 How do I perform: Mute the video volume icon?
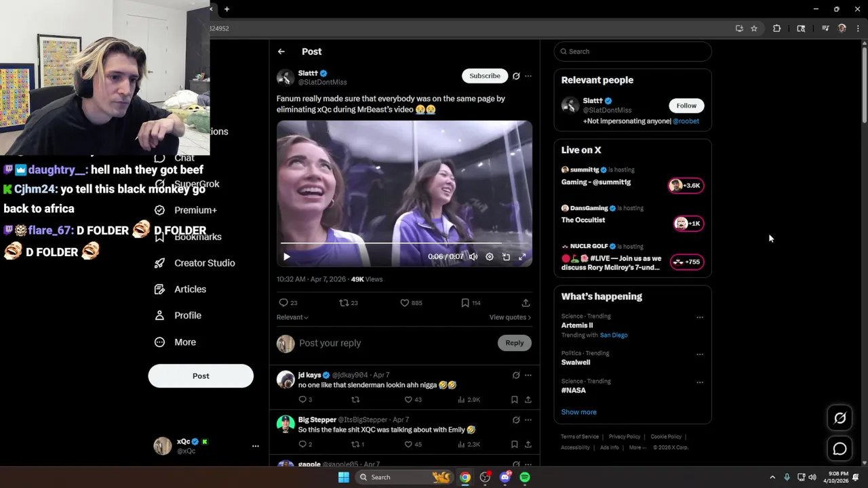click(473, 257)
